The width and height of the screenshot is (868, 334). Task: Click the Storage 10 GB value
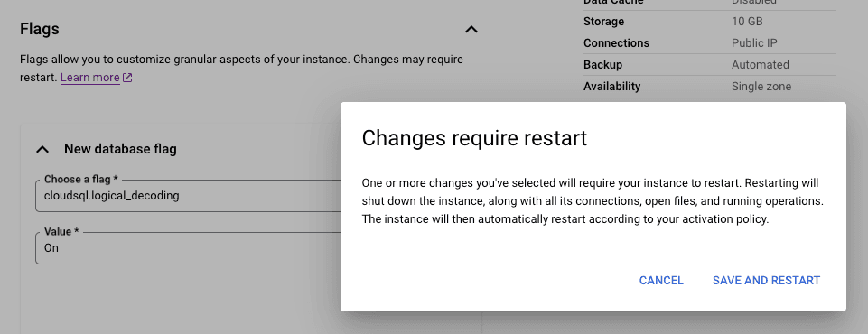pos(747,22)
